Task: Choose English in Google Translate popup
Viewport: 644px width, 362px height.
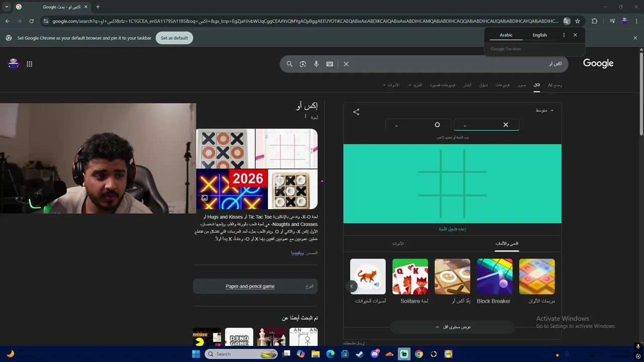Action: click(x=539, y=35)
